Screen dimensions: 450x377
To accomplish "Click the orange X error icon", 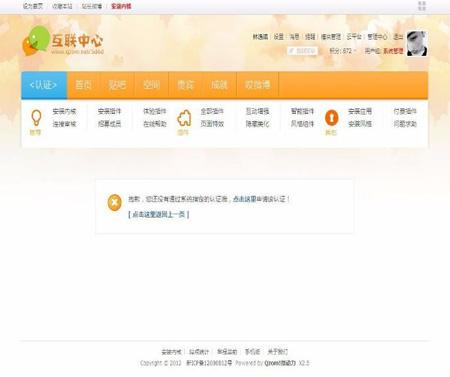I will (x=114, y=203).
